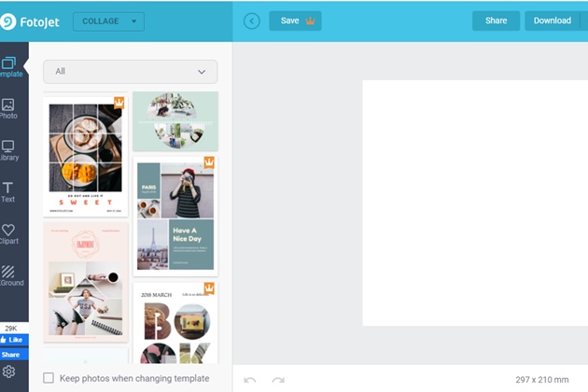Undo the last action
The width and height of the screenshot is (588, 392).
[250, 380]
